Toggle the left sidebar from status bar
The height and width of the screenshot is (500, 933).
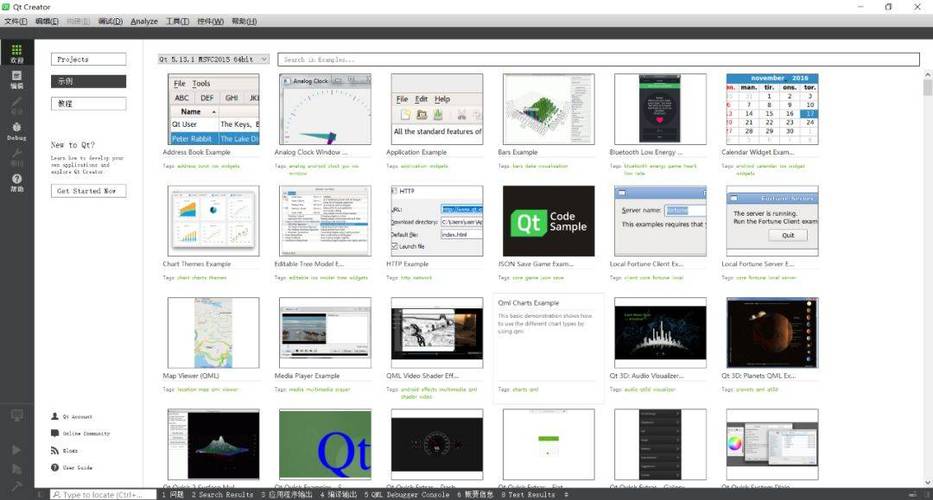click(x=40, y=495)
